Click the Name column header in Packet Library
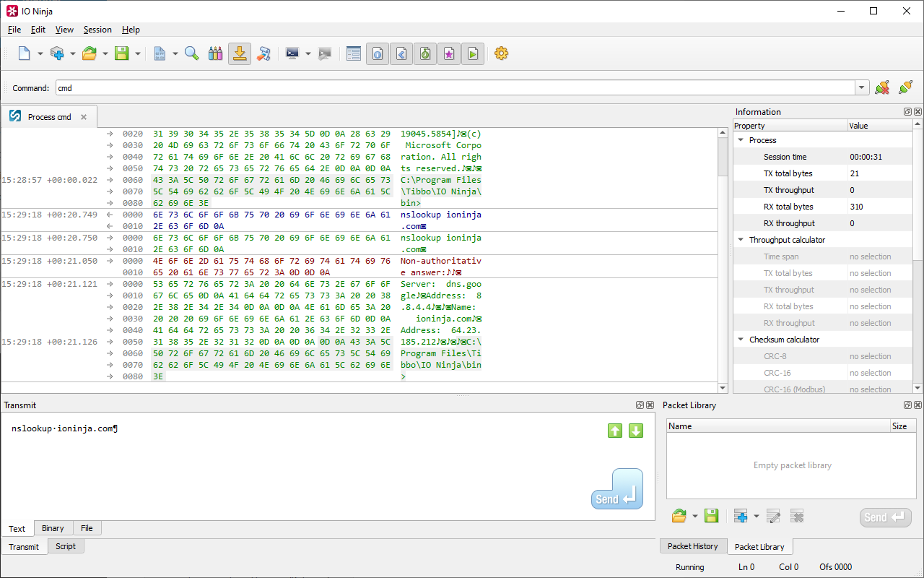The width and height of the screenshot is (924, 578). pos(778,426)
